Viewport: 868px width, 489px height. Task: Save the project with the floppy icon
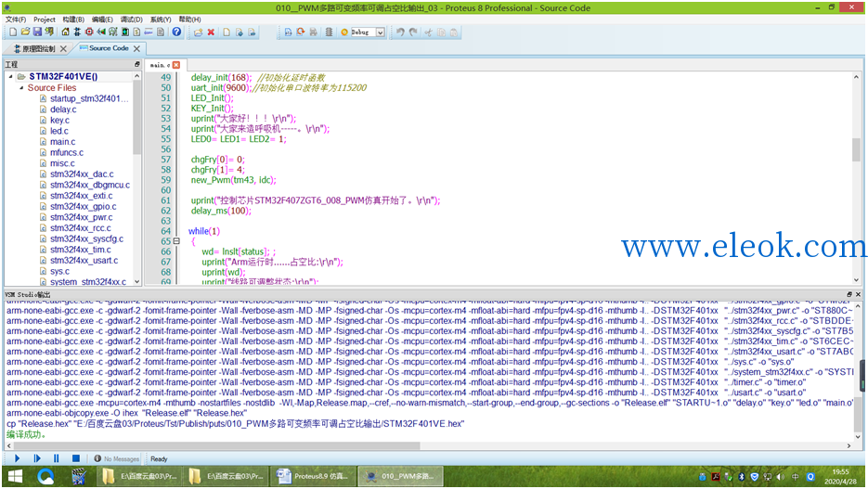pyautogui.click(x=38, y=32)
